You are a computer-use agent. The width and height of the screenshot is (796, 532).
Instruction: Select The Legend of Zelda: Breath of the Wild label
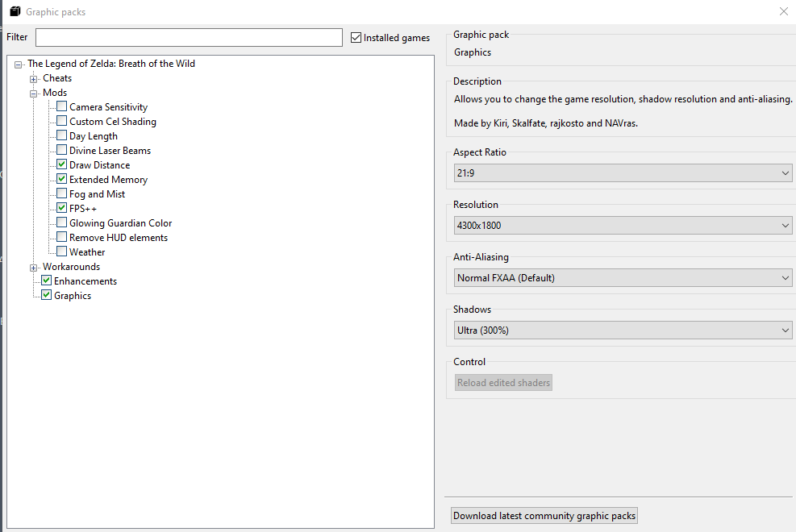click(111, 64)
